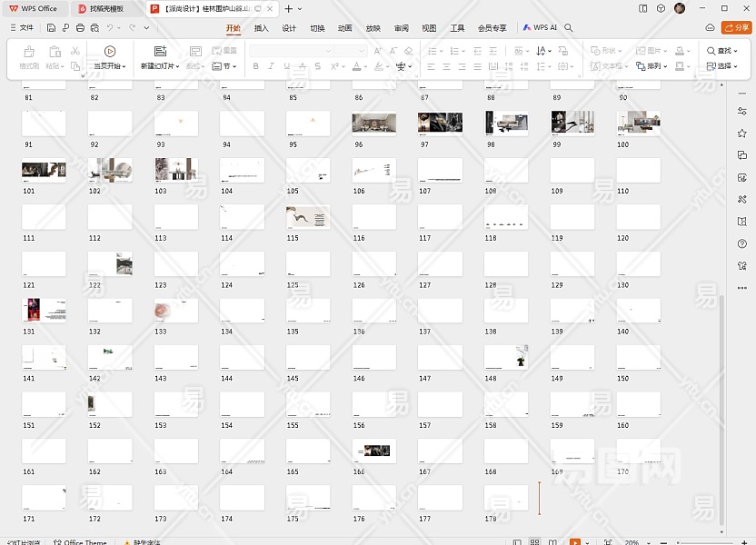The image size is (756, 545).
Task: Click the undo arrow icon
Action: 109,28
